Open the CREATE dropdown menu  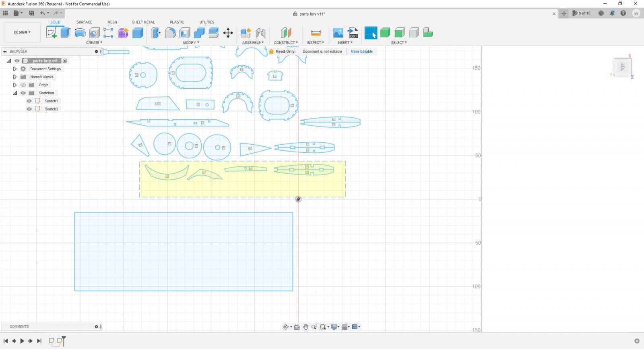(x=94, y=43)
